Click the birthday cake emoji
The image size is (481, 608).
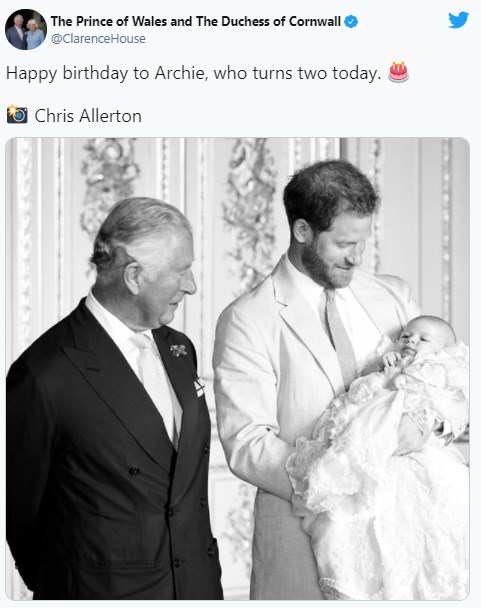click(x=398, y=72)
